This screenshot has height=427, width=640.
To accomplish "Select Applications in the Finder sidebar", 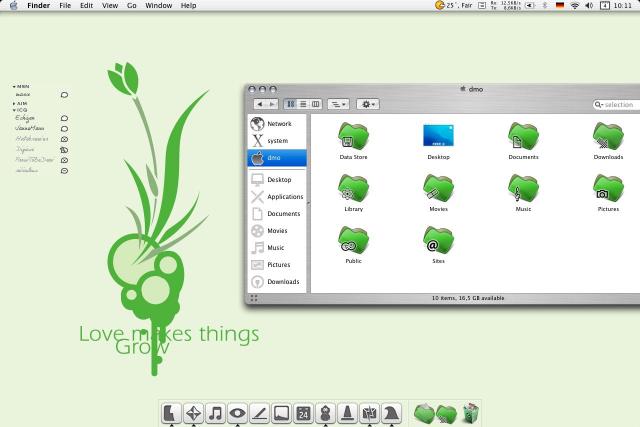I will [x=277, y=197].
